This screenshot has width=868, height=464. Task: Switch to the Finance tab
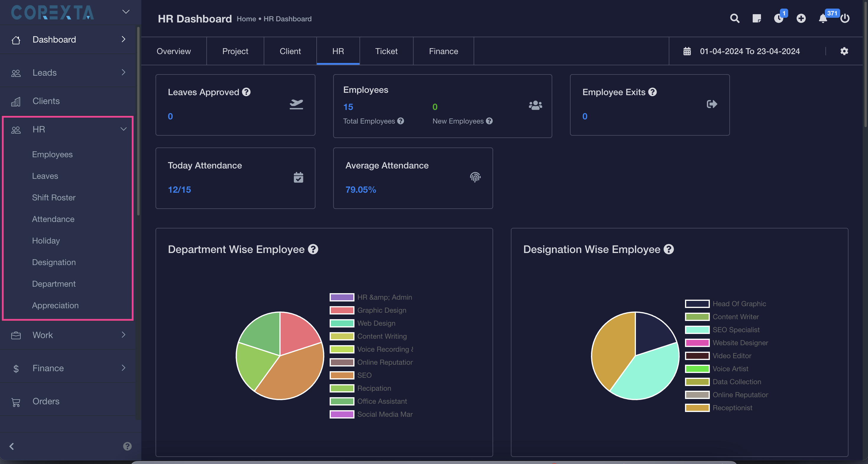[x=443, y=51]
